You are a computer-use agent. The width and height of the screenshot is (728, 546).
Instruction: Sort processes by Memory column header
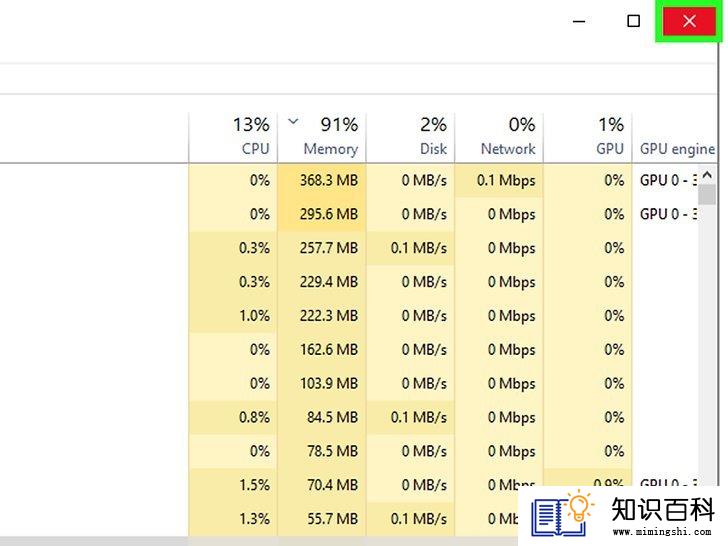coord(322,137)
